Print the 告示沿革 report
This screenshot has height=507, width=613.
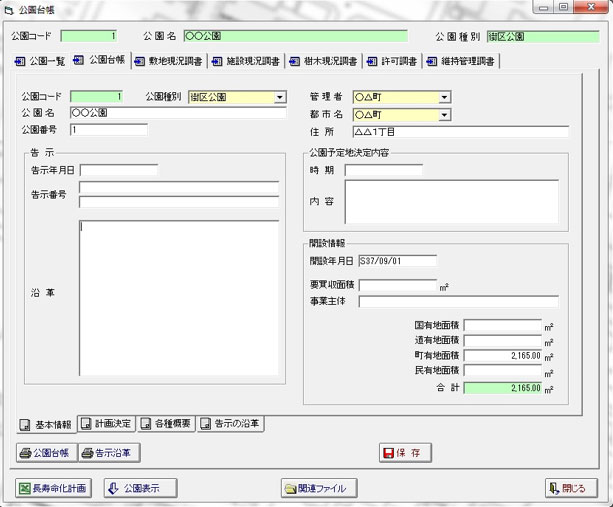(110, 453)
